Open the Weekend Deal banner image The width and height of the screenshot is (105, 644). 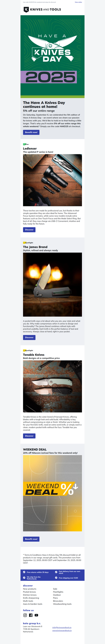52,493
